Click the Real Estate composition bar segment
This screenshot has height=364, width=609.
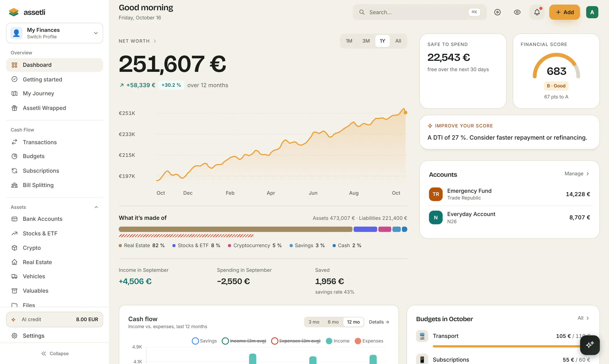235,229
